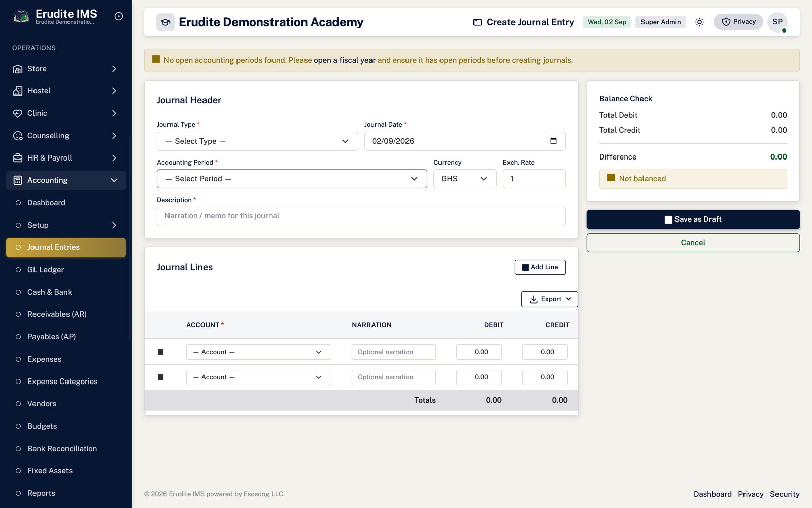The width and height of the screenshot is (812, 508).
Task: Click the Hostel building icon
Action: pyautogui.click(x=18, y=91)
